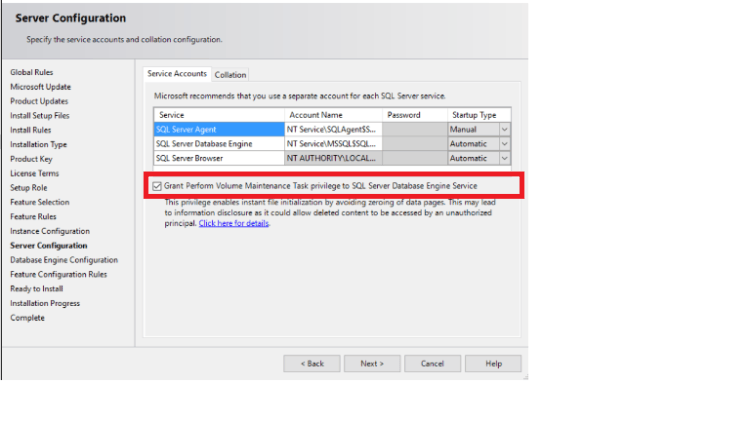Click the Back button
The image size is (750, 421).
[x=312, y=364]
